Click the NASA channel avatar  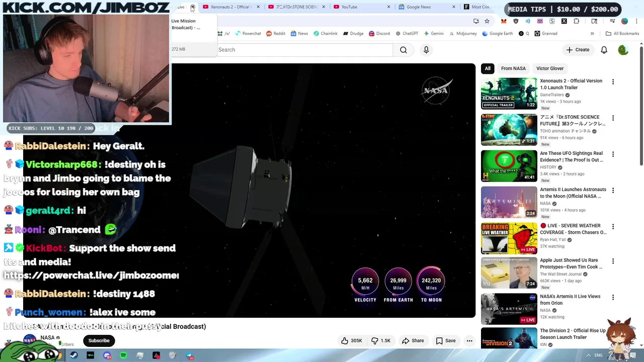coord(30,340)
